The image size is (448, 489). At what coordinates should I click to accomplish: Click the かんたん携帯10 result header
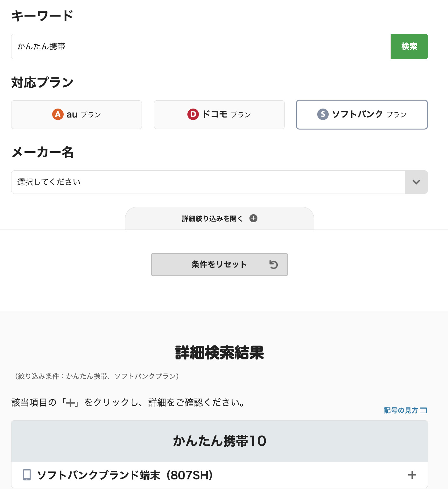(220, 441)
